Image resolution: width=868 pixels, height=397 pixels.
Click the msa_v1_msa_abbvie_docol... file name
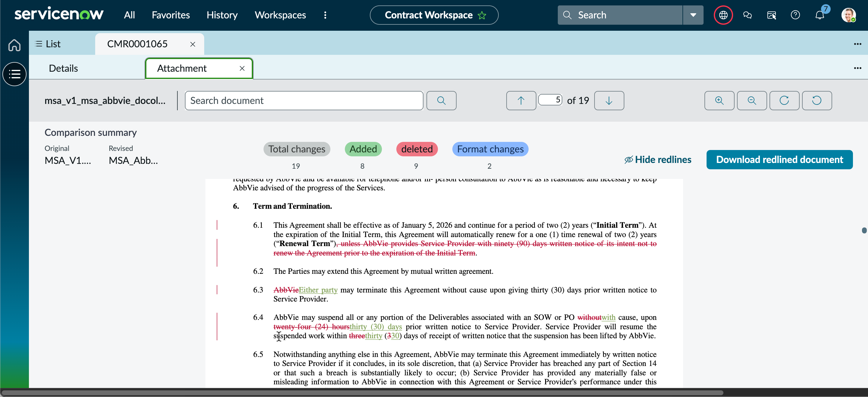tap(105, 100)
